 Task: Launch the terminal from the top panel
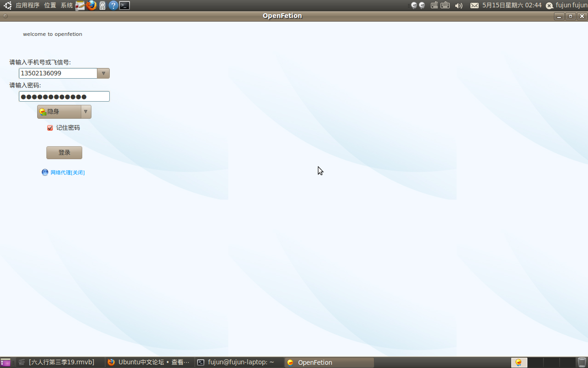click(124, 6)
